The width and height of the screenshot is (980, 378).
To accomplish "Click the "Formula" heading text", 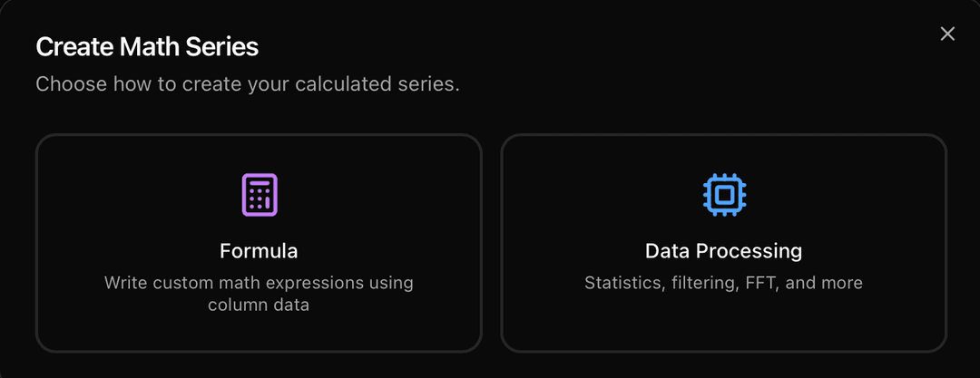I will pyautogui.click(x=259, y=251).
